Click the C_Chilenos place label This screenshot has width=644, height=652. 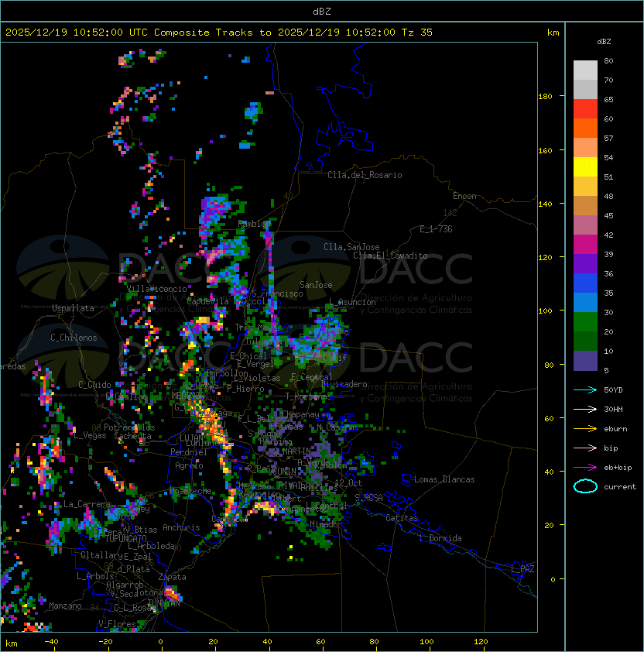[74, 338]
